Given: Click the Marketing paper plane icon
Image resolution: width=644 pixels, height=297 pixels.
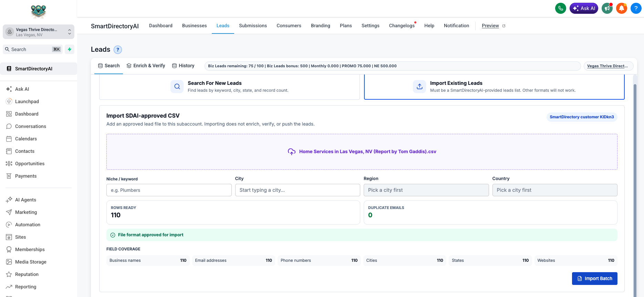Looking at the screenshot, I should click(9, 212).
